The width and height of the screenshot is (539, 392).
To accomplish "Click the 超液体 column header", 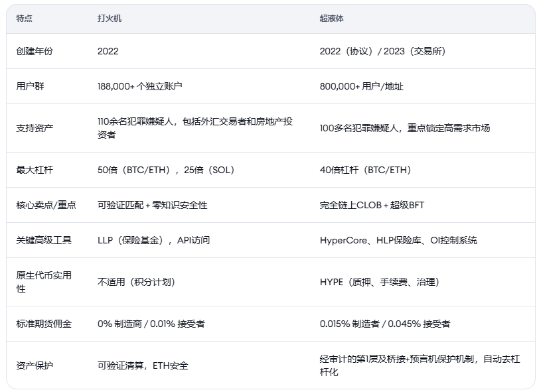I will pyautogui.click(x=331, y=18).
